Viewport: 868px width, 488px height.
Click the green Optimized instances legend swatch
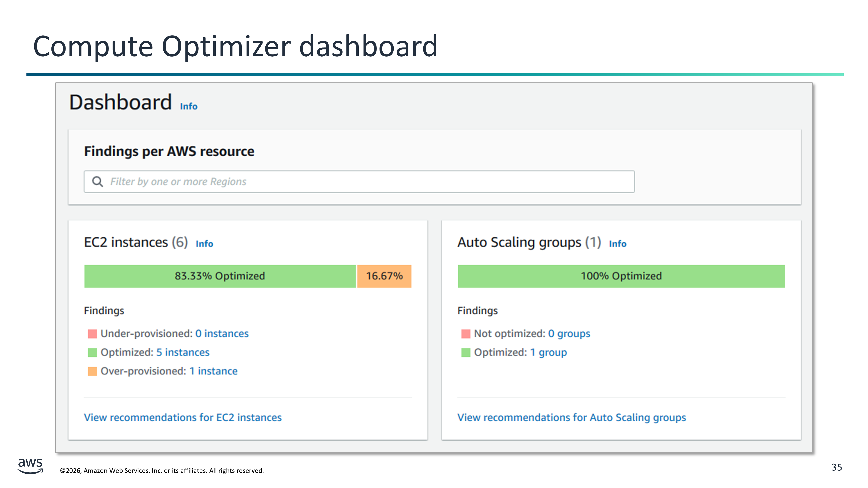[x=92, y=353]
